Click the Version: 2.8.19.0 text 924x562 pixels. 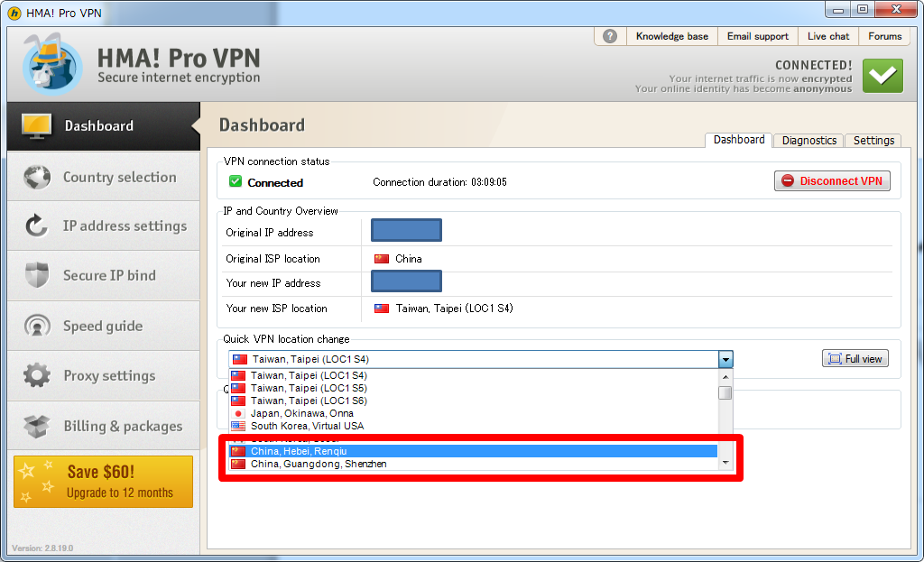tap(42, 548)
